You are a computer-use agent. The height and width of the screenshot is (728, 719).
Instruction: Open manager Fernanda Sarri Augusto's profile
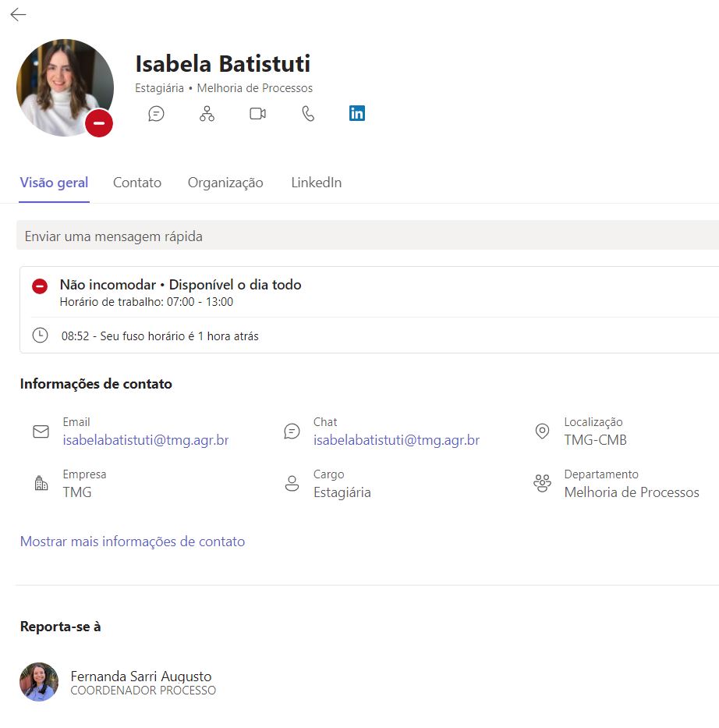tap(140, 677)
